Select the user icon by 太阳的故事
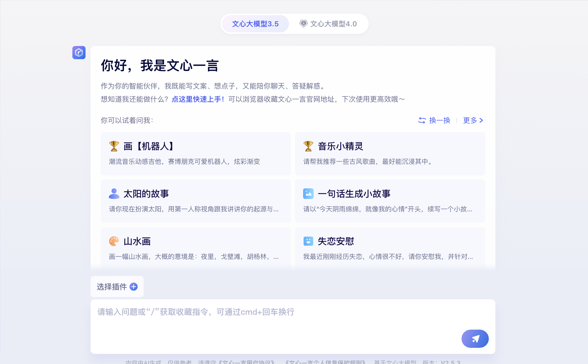Viewport: 588px width, 364px height. 114,194
